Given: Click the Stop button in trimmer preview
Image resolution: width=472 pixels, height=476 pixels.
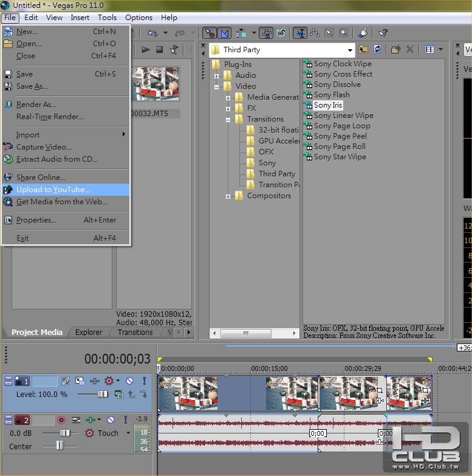Looking at the screenshot, I should click(160, 49).
